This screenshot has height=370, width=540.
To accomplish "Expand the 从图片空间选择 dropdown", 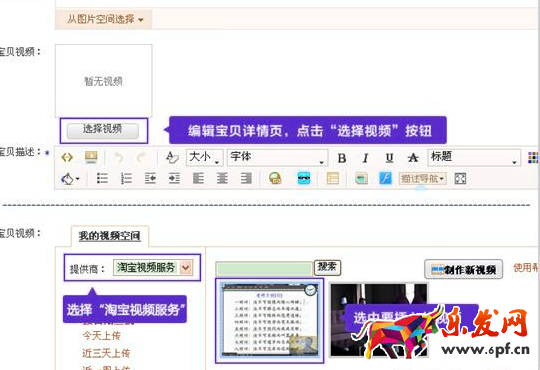I will [104, 19].
